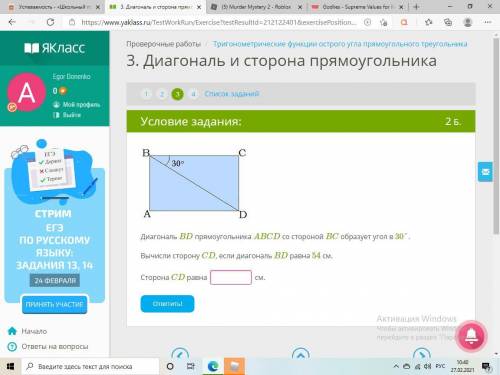Go to task number 2
The height and width of the screenshot is (375, 500).
tap(162, 94)
